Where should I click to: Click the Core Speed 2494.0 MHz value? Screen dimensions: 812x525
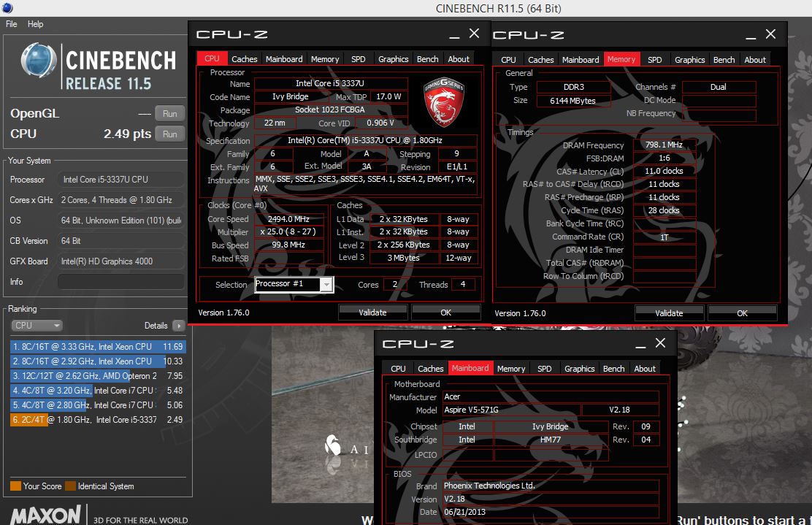(289, 219)
